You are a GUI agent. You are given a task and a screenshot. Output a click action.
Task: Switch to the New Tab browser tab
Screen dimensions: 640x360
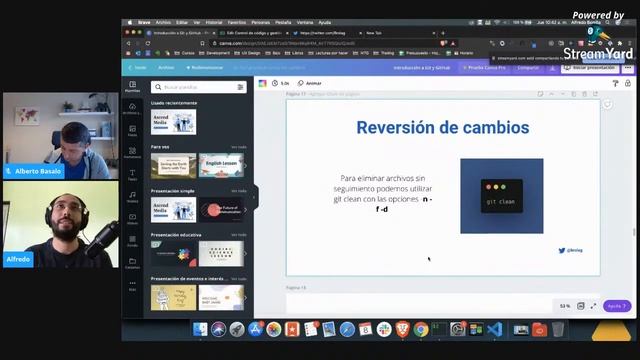[400, 33]
